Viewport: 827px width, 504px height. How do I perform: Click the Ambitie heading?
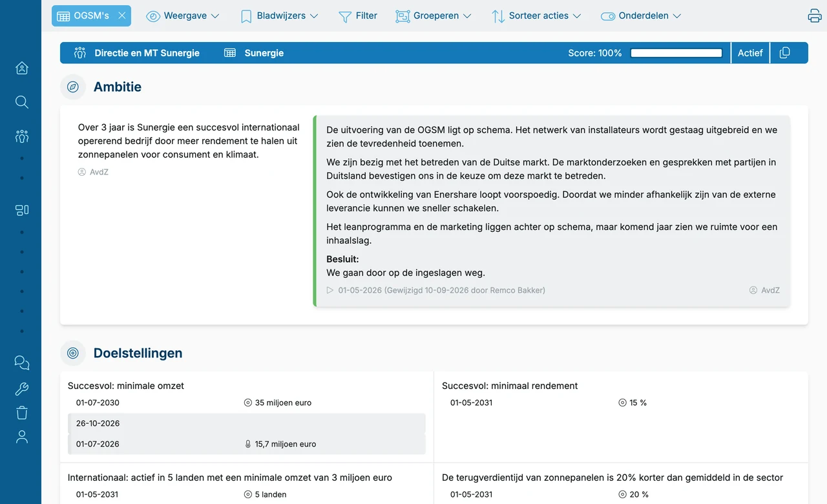(118, 87)
